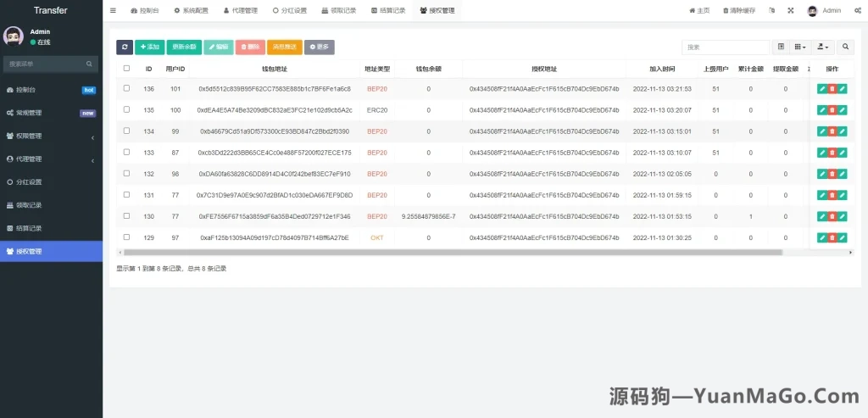Click the rightmost green pencil in row 136
868x418 pixels.
click(842, 88)
